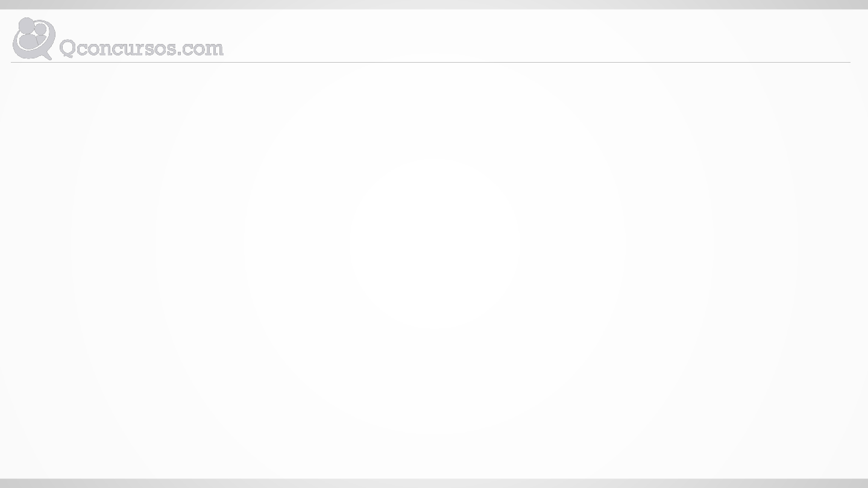
Task: Click the small person figure in logo
Action: coord(42,34)
